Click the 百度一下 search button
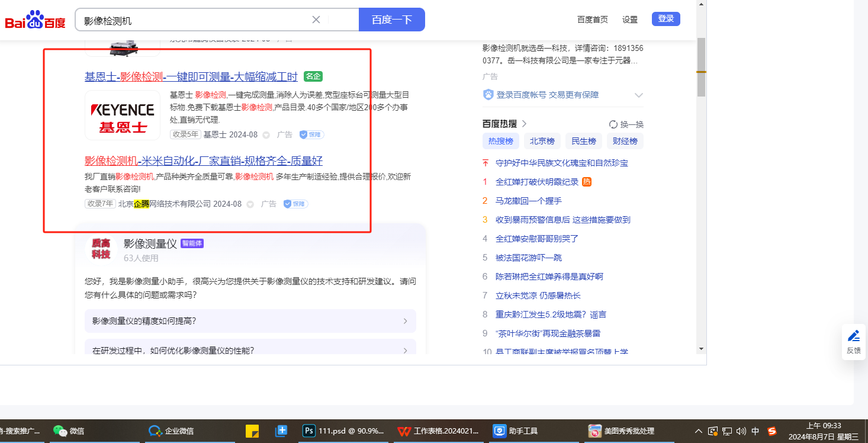Image resolution: width=868 pixels, height=443 pixels. coord(391,20)
